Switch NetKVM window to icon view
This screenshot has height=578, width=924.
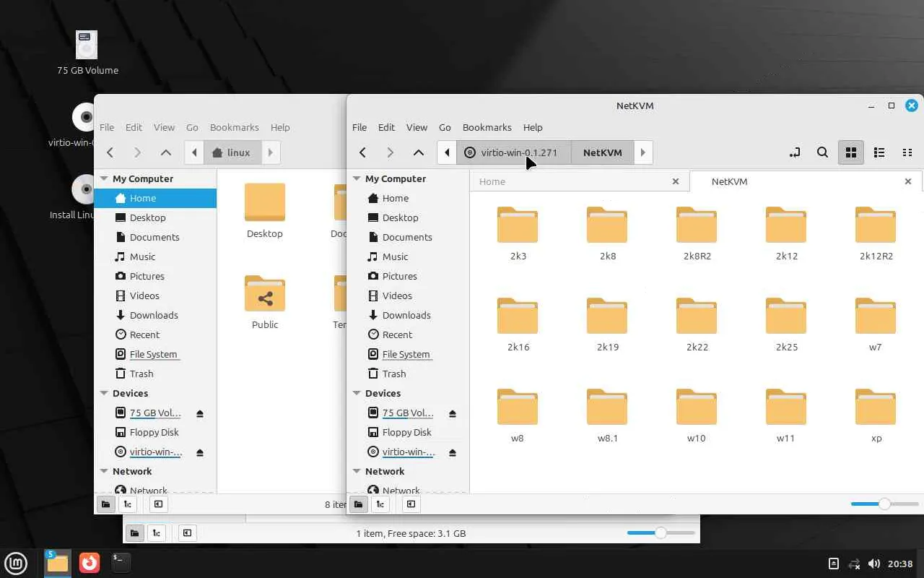coord(851,152)
